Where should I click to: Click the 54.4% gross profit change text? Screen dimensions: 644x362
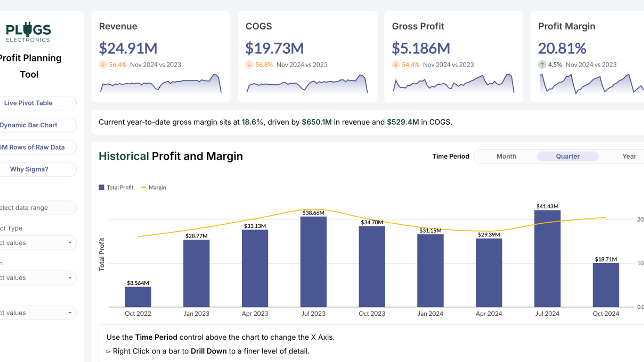pyautogui.click(x=411, y=65)
